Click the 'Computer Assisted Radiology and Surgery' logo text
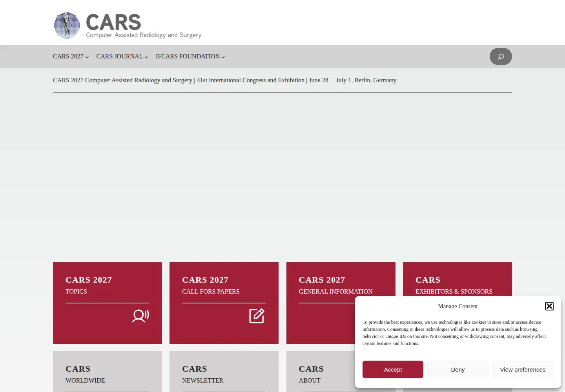The width and height of the screenshot is (565, 392). pyautogui.click(x=144, y=35)
